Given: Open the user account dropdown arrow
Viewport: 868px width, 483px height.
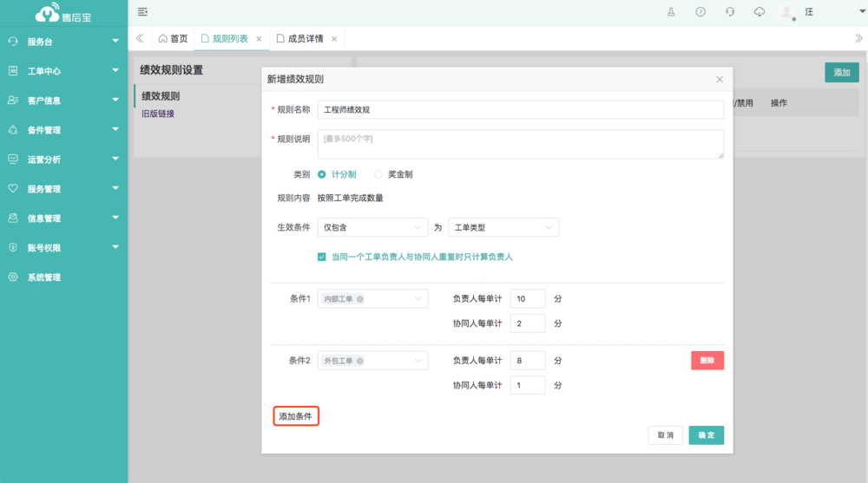Looking at the screenshot, I should pyautogui.click(x=862, y=11).
